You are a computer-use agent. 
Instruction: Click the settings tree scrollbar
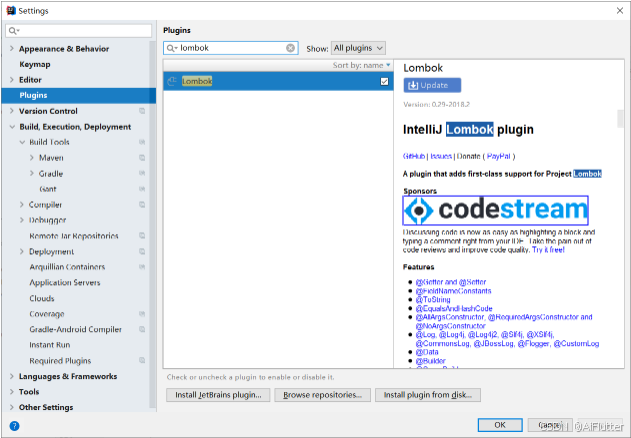coord(152,225)
